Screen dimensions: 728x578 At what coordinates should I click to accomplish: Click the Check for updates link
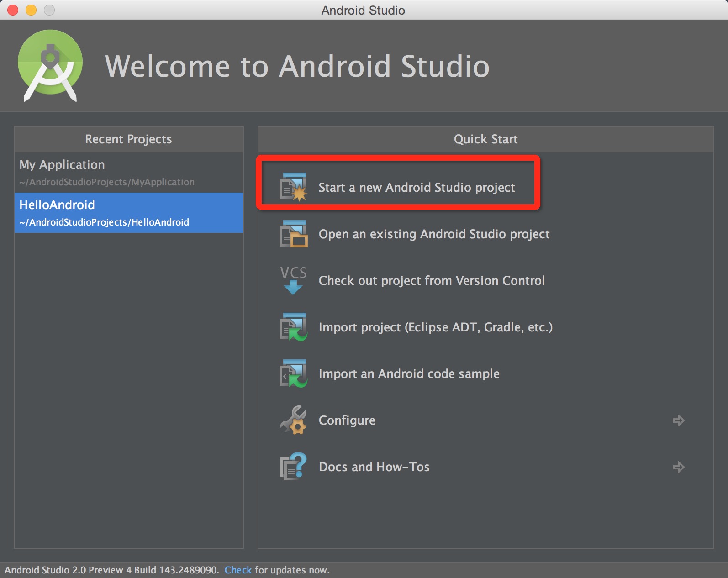[238, 570]
